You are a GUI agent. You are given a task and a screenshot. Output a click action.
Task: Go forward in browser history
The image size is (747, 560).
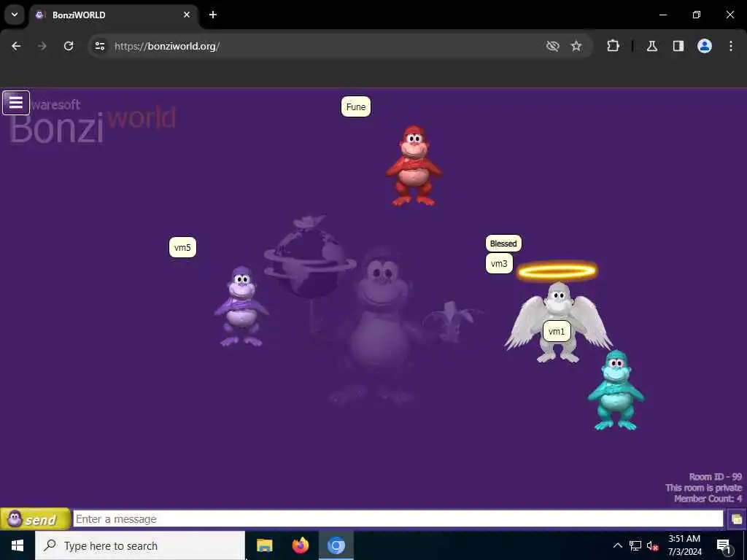pyautogui.click(x=42, y=46)
